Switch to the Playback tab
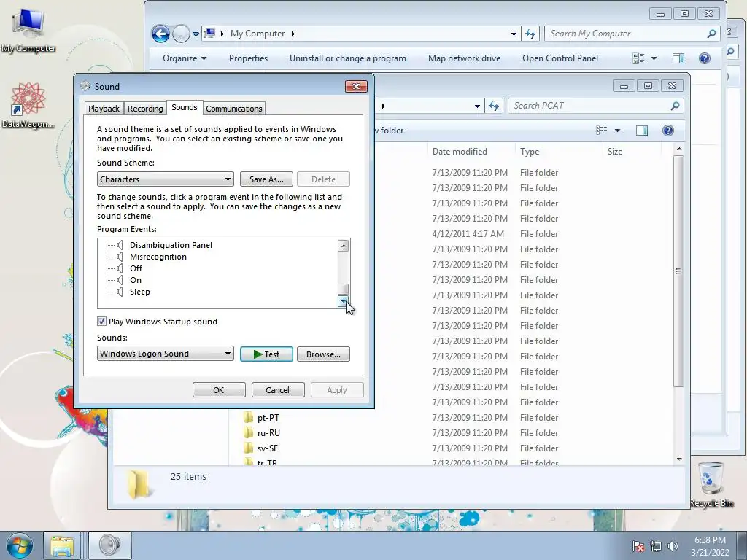Viewport: 747px width, 560px height. [104, 109]
